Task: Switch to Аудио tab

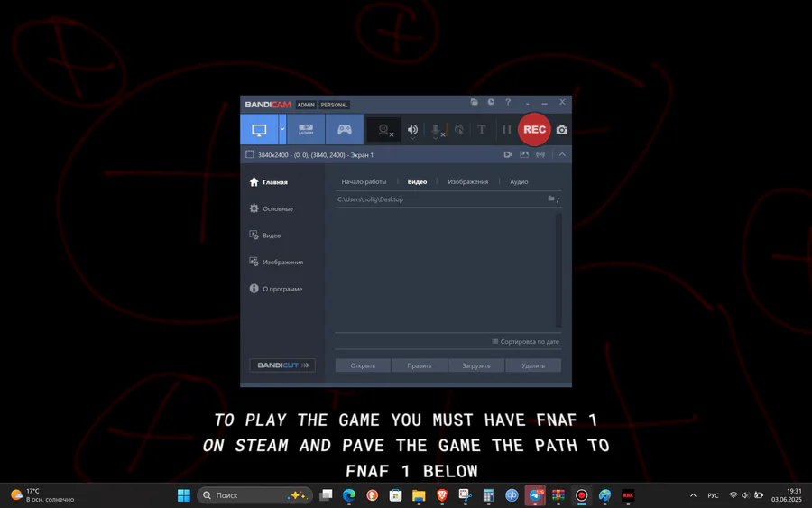Action: [519, 181]
